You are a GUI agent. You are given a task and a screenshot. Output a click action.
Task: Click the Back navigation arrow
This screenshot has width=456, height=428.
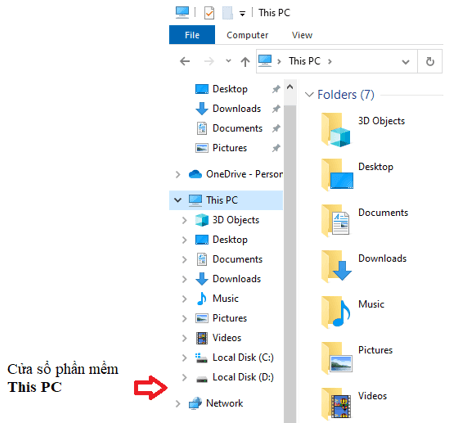click(x=185, y=61)
